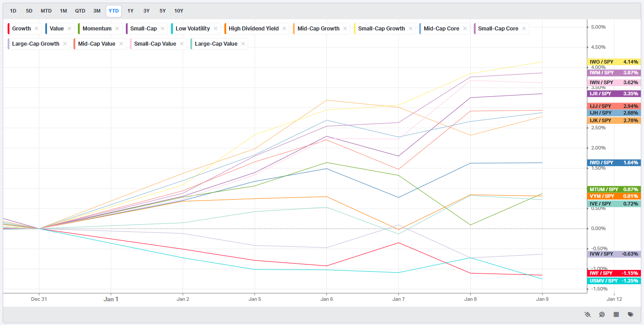Remove the High Dividend Yield chip

284,29
